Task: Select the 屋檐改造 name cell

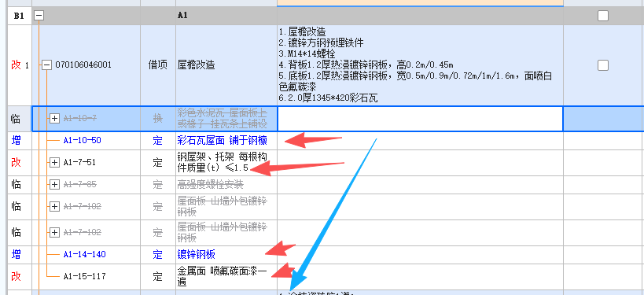Action: point(226,65)
